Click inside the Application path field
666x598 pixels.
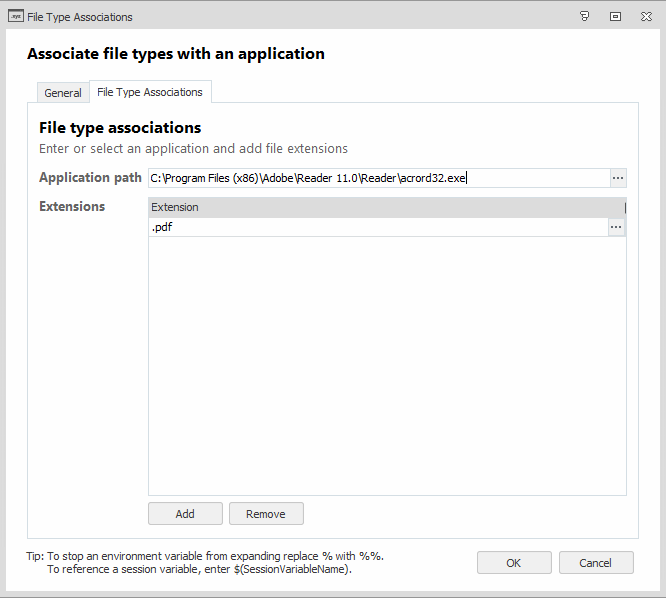pos(378,178)
